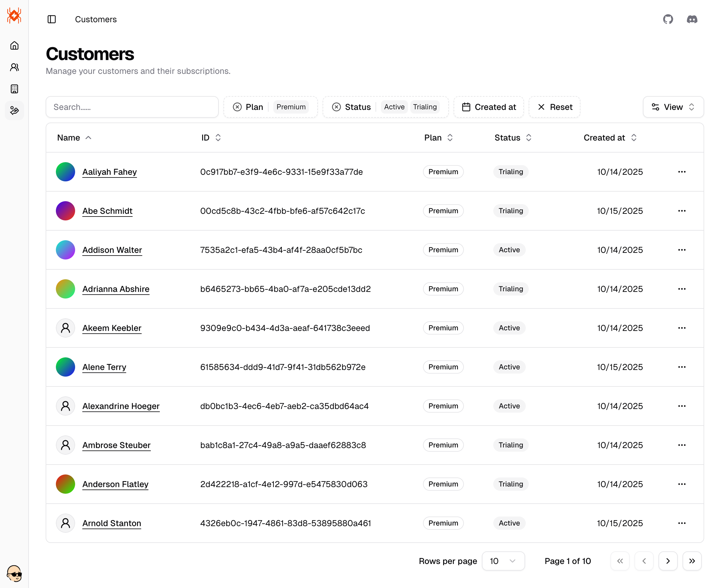
Task: Clear the Plan filter circle-x icon
Action: 237,107
